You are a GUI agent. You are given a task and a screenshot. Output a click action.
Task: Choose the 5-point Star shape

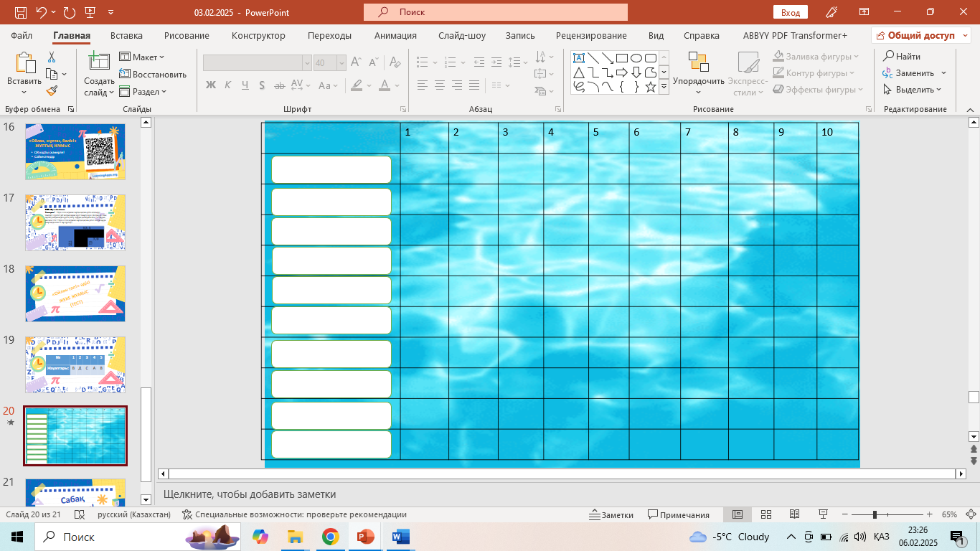click(x=651, y=87)
